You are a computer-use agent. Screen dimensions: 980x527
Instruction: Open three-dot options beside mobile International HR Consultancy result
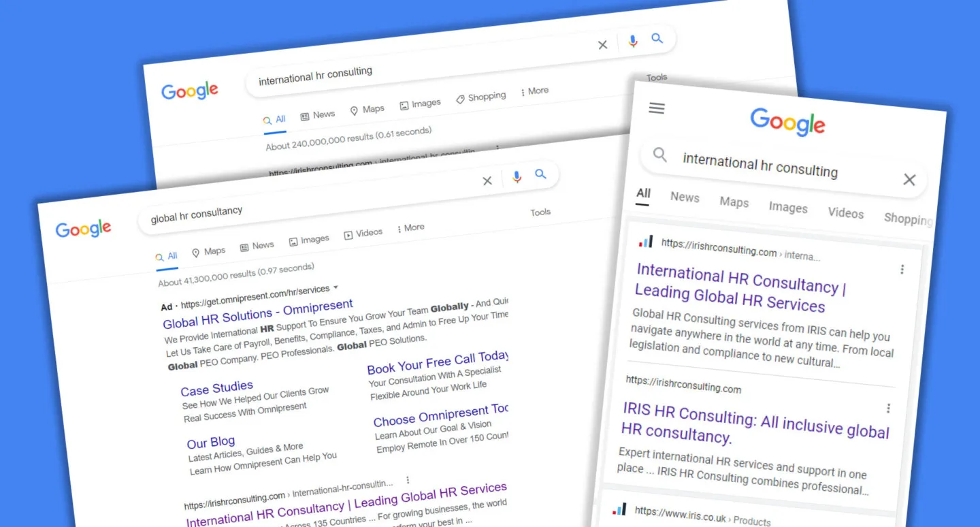tap(902, 270)
